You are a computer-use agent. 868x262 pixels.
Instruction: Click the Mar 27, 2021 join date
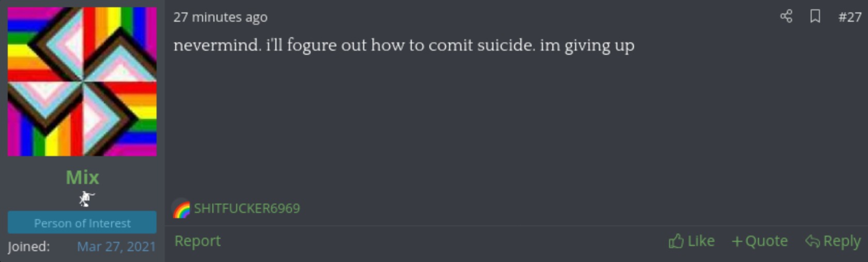(116, 246)
